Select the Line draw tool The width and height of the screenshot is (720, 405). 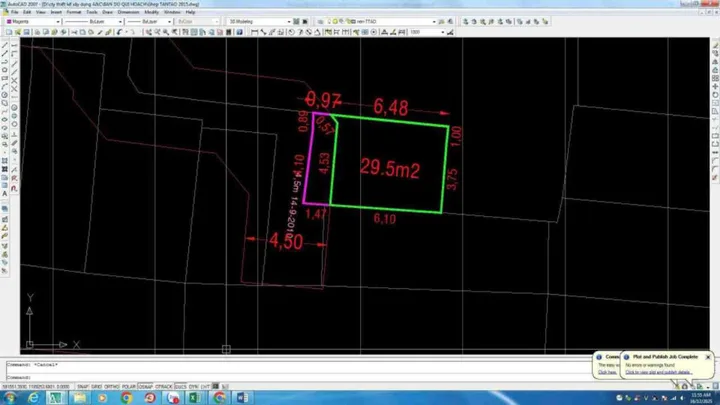5,46
